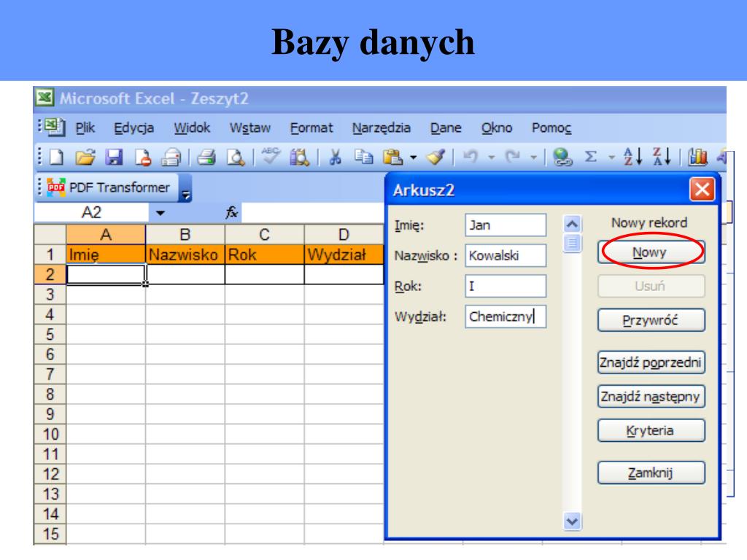Copy selection with the Copy icon
Viewport: 747px width, 560px height.
(x=363, y=156)
